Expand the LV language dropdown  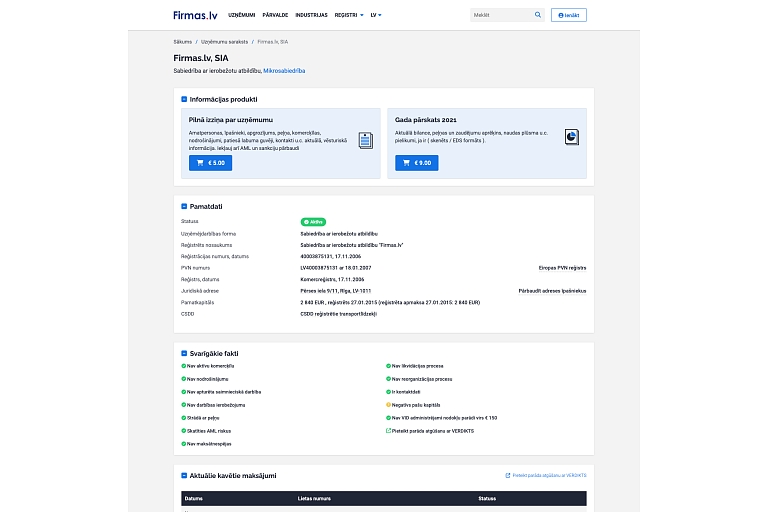click(376, 15)
